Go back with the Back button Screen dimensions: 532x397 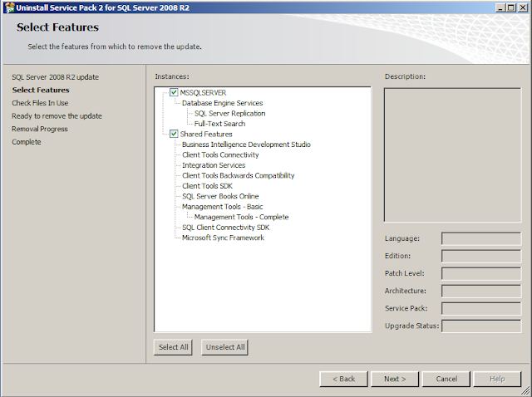pyautogui.click(x=343, y=379)
